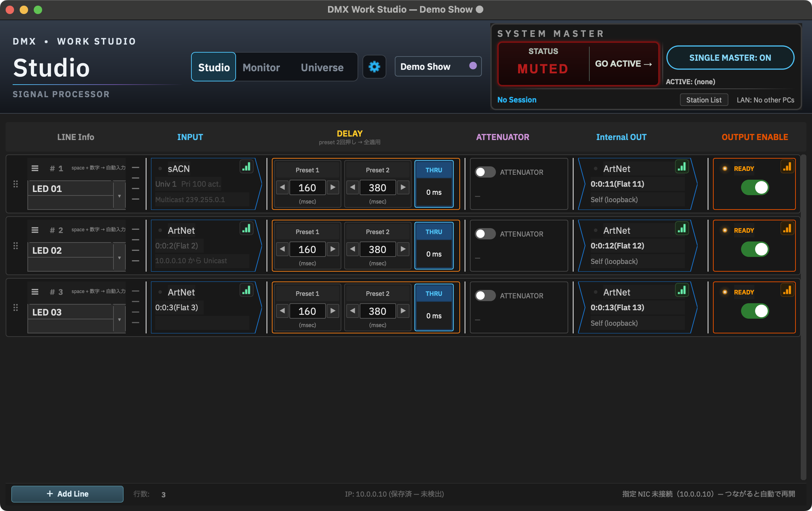The width and height of the screenshot is (812, 511).
Task: Click the GO ACTIVE button
Action: (x=623, y=64)
